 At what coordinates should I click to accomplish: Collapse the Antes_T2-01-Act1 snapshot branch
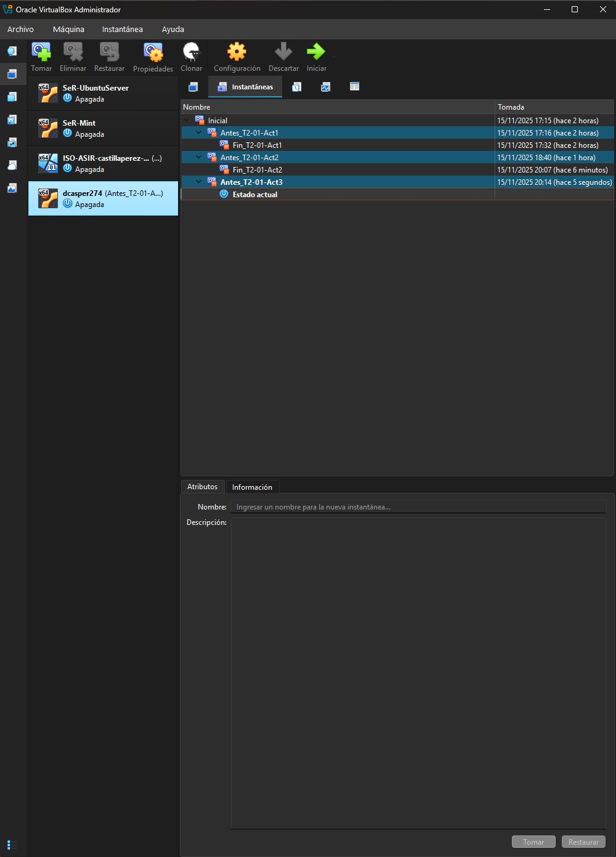198,132
